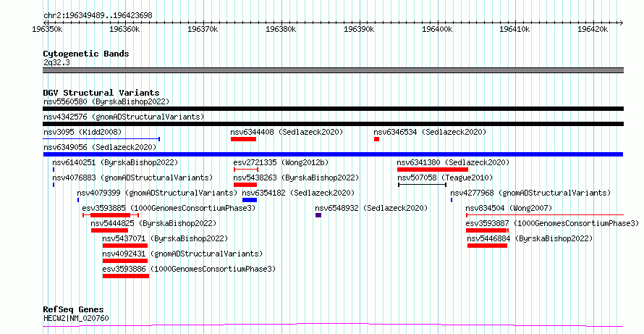Open the nsv5446884 (ByrskaBishop2022) label
Image resolution: width=644 pixels, height=334 pixels.
click(530, 238)
